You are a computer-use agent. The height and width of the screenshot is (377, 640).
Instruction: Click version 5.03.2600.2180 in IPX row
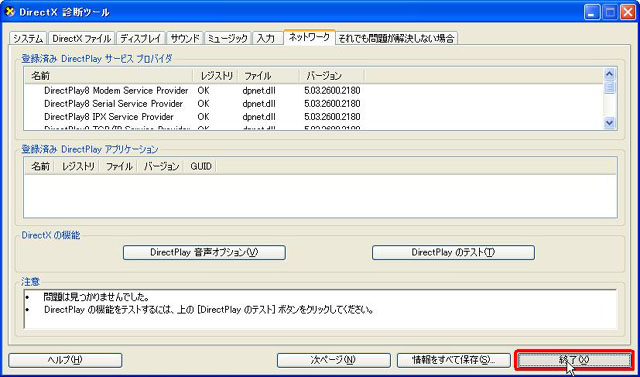[332, 117]
